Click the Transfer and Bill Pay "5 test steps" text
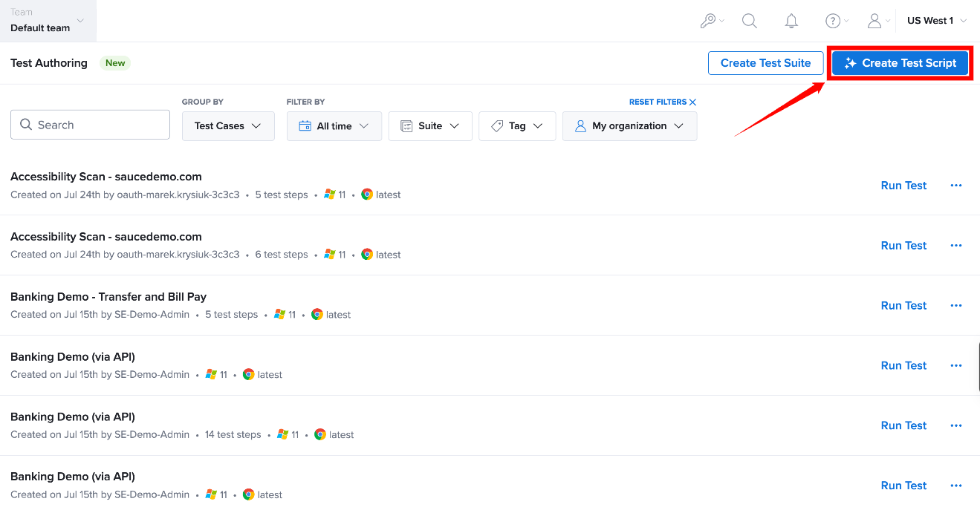The image size is (980, 513). pos(232,315)
